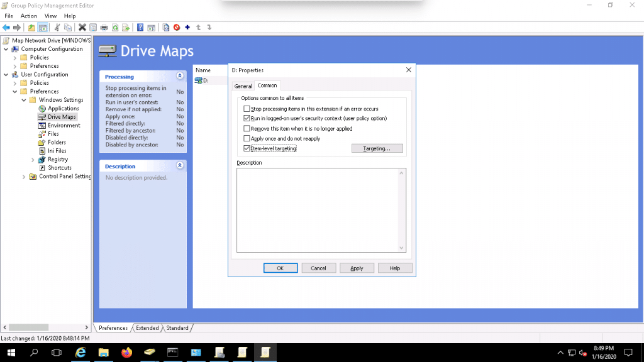Expand Preferences under Computer Configuration
Image resolution: width=644 pixels, height=362 pixels.
point(15,66)
